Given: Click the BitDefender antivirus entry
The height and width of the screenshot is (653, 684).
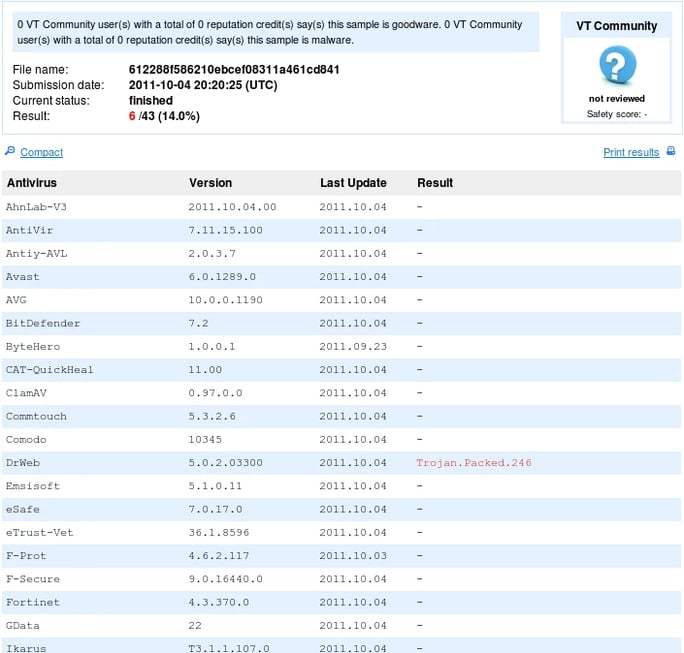Looking at the screenshot, I should click(42, 323).
